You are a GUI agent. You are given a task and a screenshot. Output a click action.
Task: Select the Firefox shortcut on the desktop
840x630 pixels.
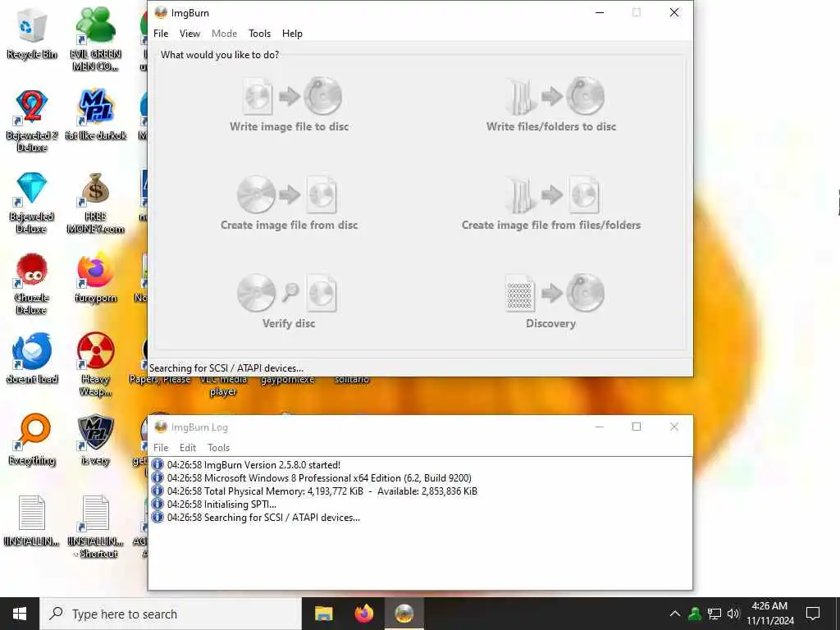pos(95,277)
